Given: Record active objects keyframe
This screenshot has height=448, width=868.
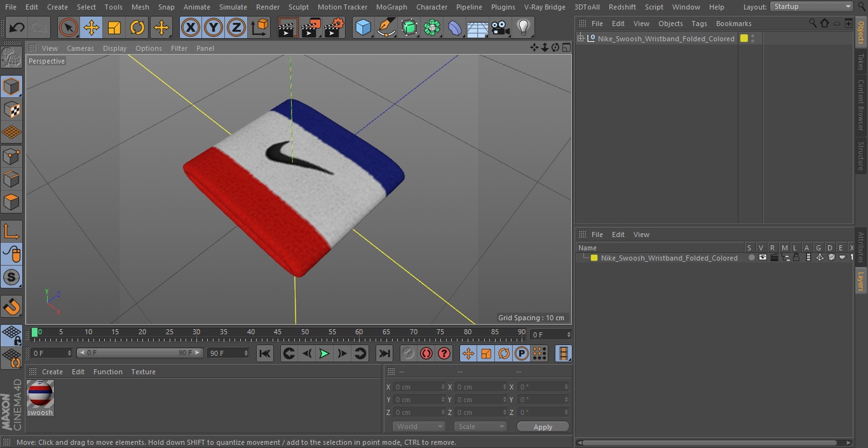Looking at the screenshot, I should coord(409,353).
